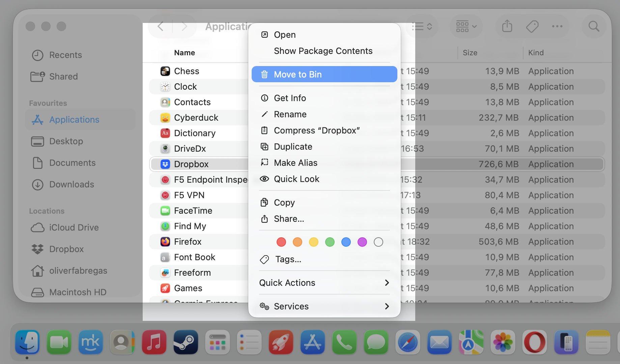Click the Share toolbar icon
This screenshot has height=364, width=620.
click(507, 26)
